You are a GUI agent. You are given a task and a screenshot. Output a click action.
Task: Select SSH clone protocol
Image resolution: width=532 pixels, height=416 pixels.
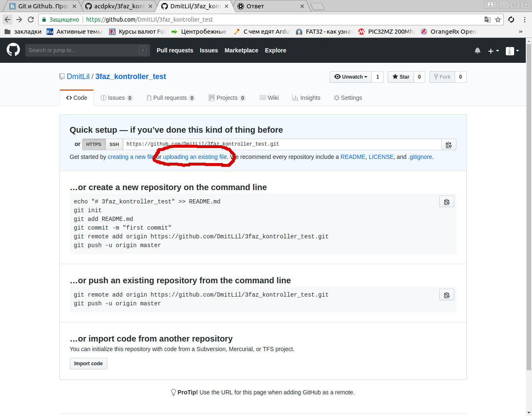(114, 144)
